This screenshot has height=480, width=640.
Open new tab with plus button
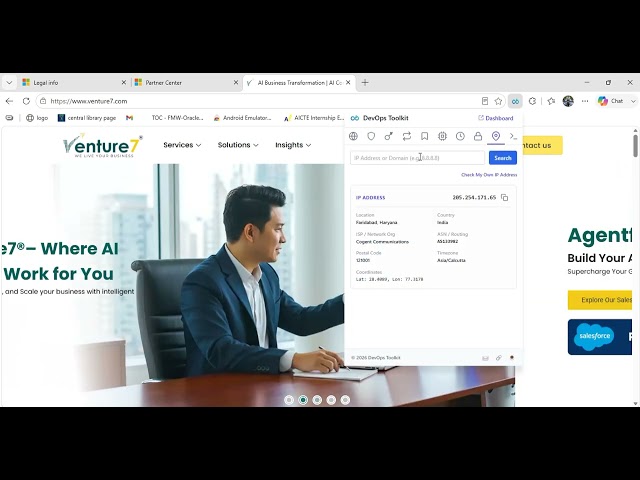coord(365,82)
